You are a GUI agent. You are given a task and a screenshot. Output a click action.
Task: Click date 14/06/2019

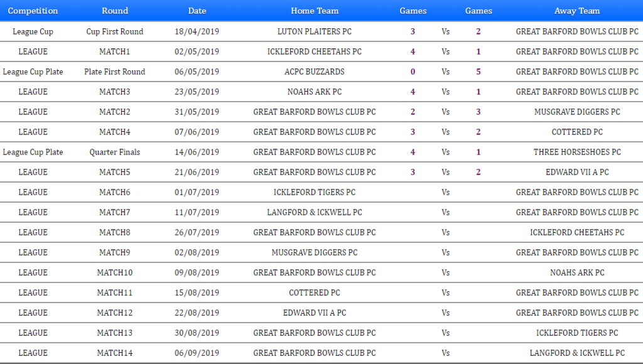(197, 152)
